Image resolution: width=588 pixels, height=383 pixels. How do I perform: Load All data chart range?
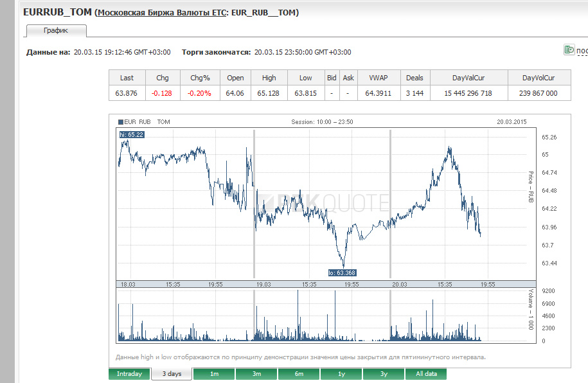click(x=425, y=373)
